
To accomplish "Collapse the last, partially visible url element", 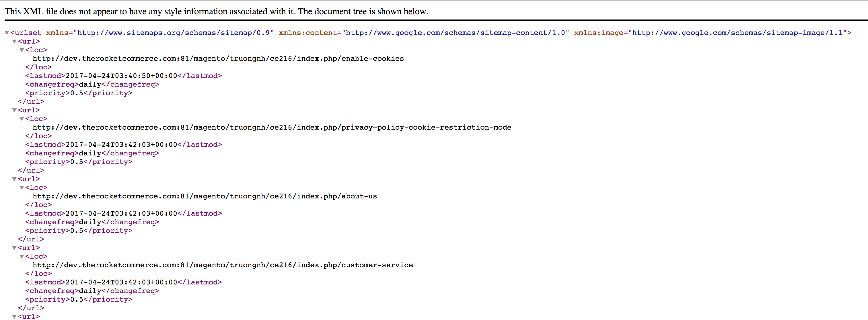I will point(14,317).
